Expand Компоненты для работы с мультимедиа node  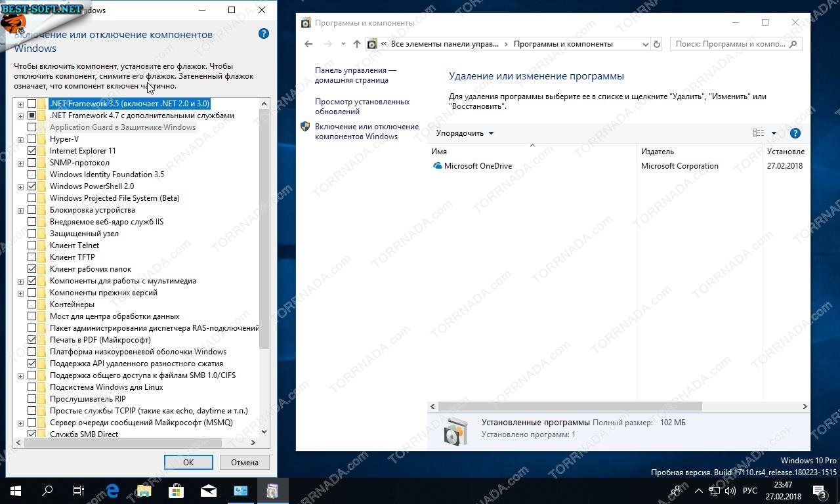click(x=20, y=281)
